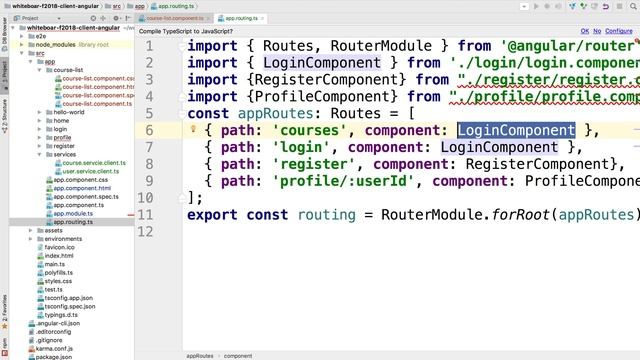
Task: Collapse the whiteboar-f2018-client-angular root node
Action: 13,28
